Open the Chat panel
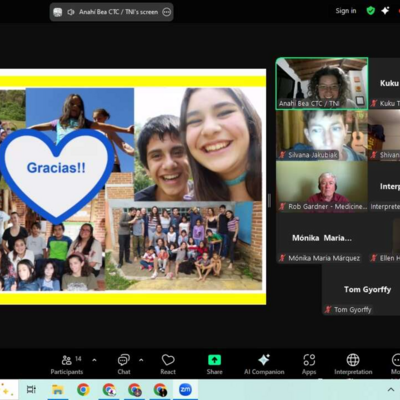The width and height of the screenshot is (400, 400). 124,365
